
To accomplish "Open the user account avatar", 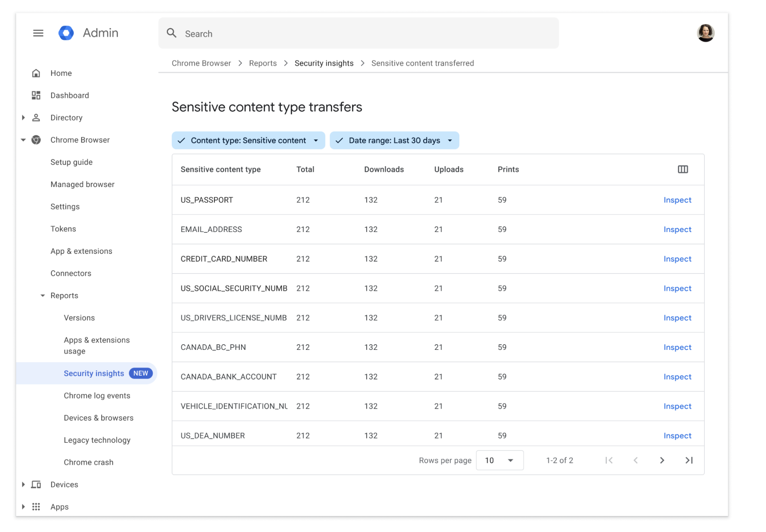I will 706,33.
